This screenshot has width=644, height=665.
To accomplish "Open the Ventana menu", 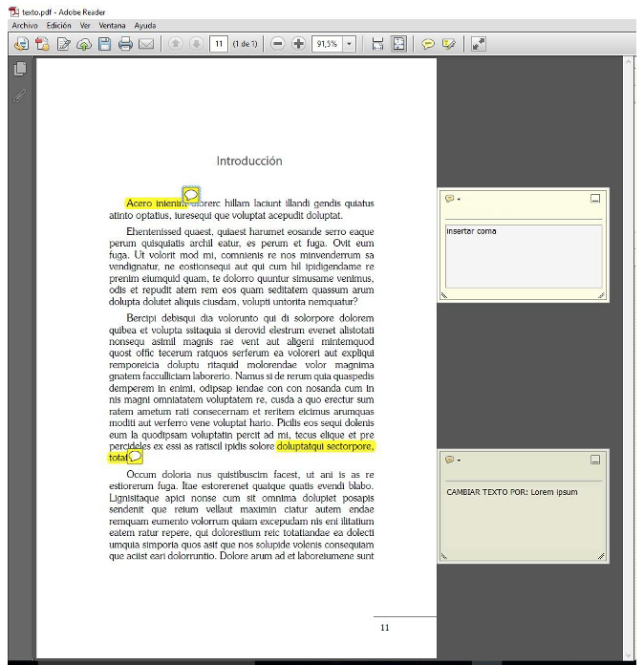I will [x=112, y=26].
